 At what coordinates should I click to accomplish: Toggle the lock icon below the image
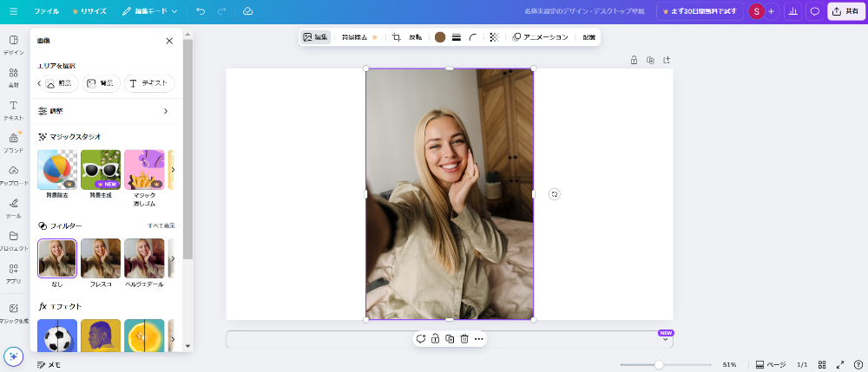435,339
